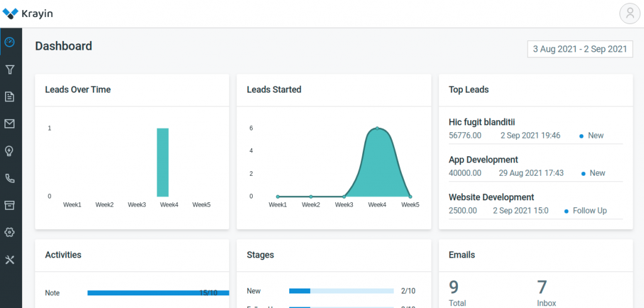This screenshot has width=644, height=308.
Task: Click the Week4 peak point in Leads Started
Action: click(x=377, y=128)
